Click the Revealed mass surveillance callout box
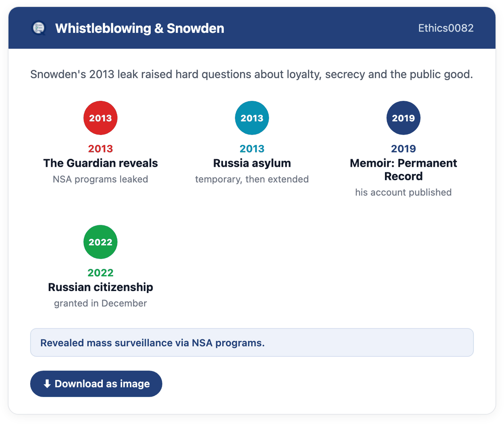The width and height of the screenshot is (504, 424). 252,343
